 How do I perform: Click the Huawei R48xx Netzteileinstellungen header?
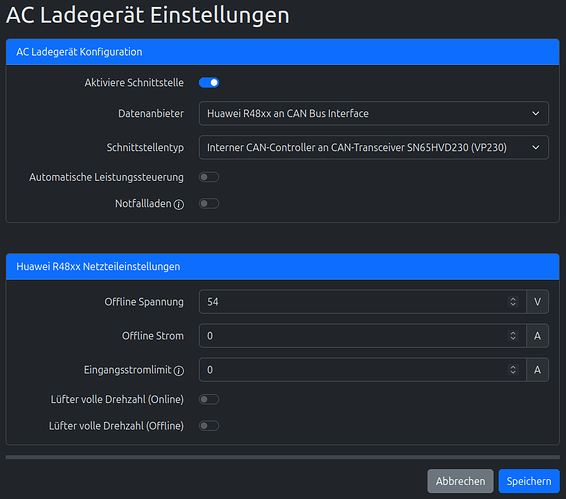point(283,266)
